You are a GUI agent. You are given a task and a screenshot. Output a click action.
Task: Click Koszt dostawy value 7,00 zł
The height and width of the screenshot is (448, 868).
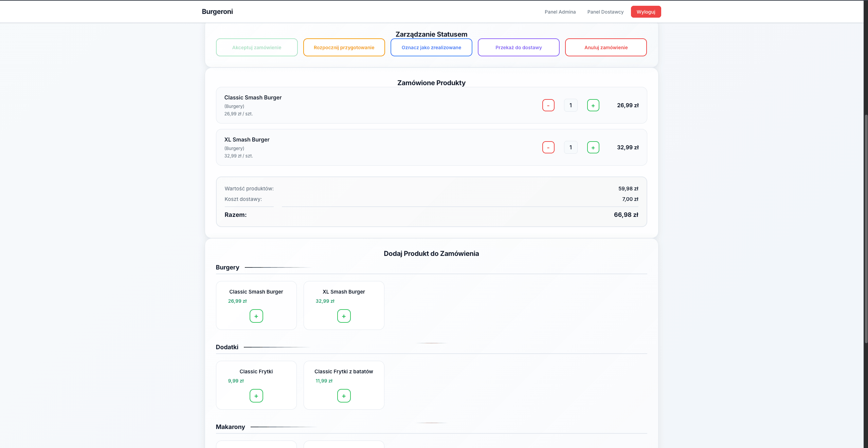click(x=630, y=199)
